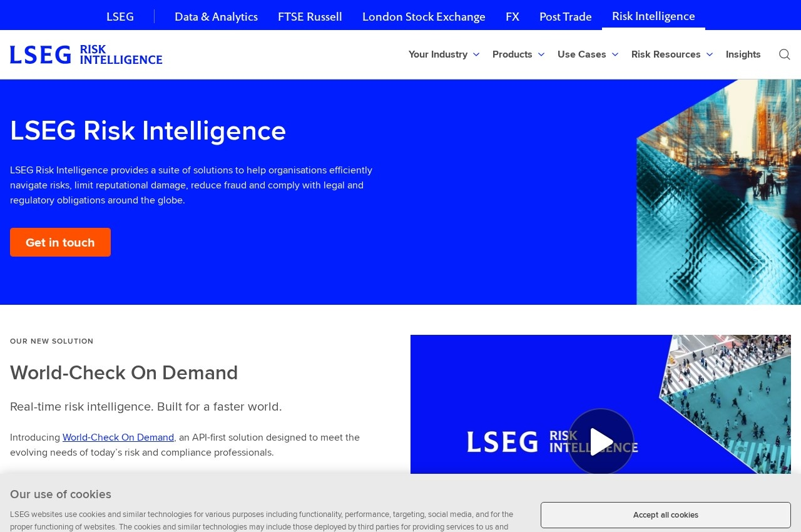Click the OUR NEW SOLUTION label

click(52, 341)
